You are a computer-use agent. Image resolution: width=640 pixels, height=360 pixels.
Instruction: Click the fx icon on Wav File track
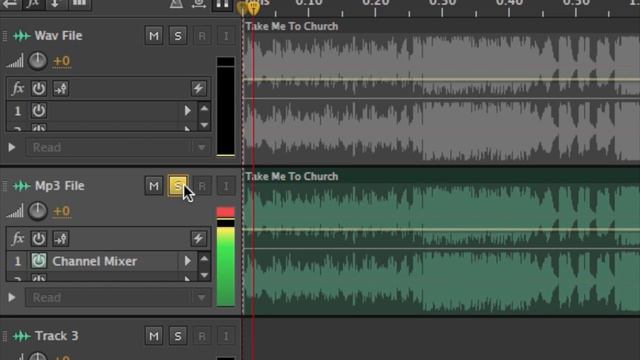pyautogui.click(x=17, y=88)
